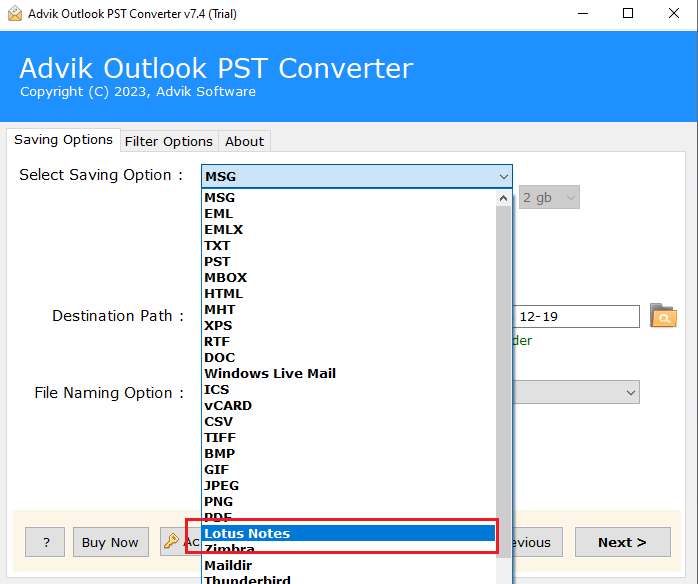Choose ICS from the list
This screenshot has height=584, width=698.
coord(349,390)
